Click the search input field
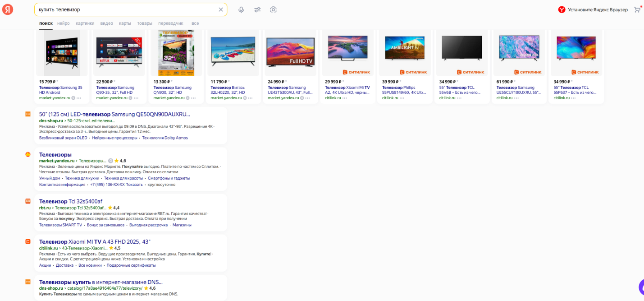The width and height of the screenshot is (644, 301). (126, 9)
